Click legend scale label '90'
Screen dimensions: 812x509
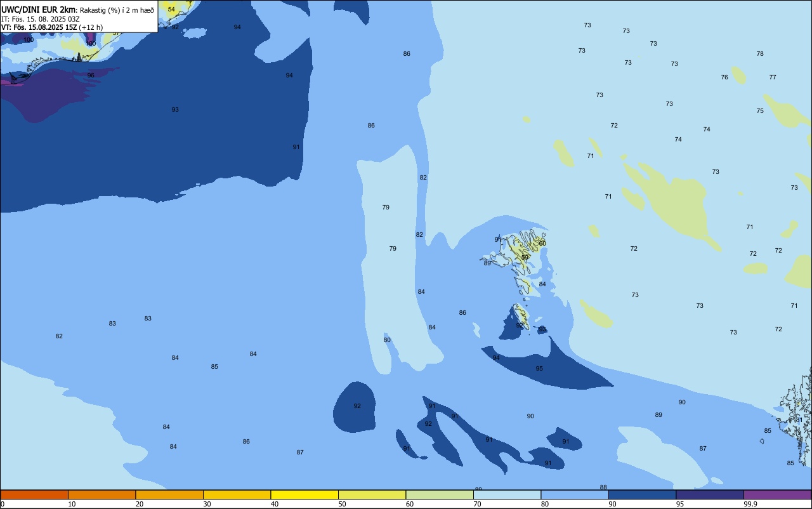click(612, 504)
